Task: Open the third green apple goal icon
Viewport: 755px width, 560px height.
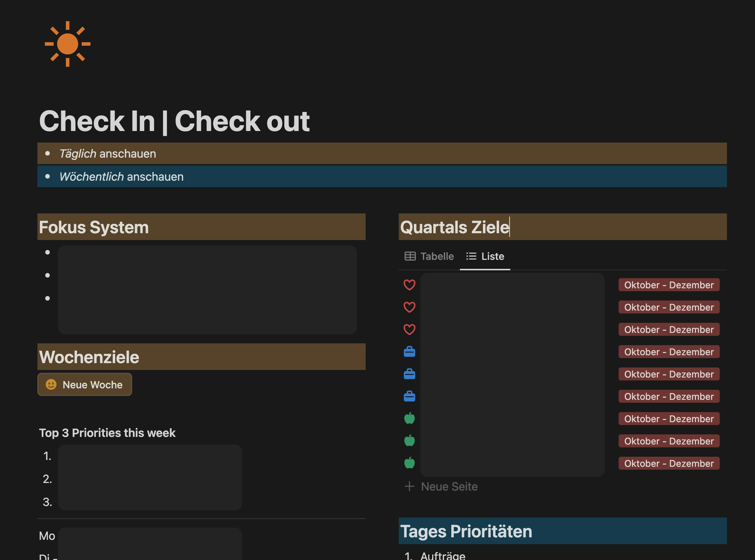Action: pos(410,463)
